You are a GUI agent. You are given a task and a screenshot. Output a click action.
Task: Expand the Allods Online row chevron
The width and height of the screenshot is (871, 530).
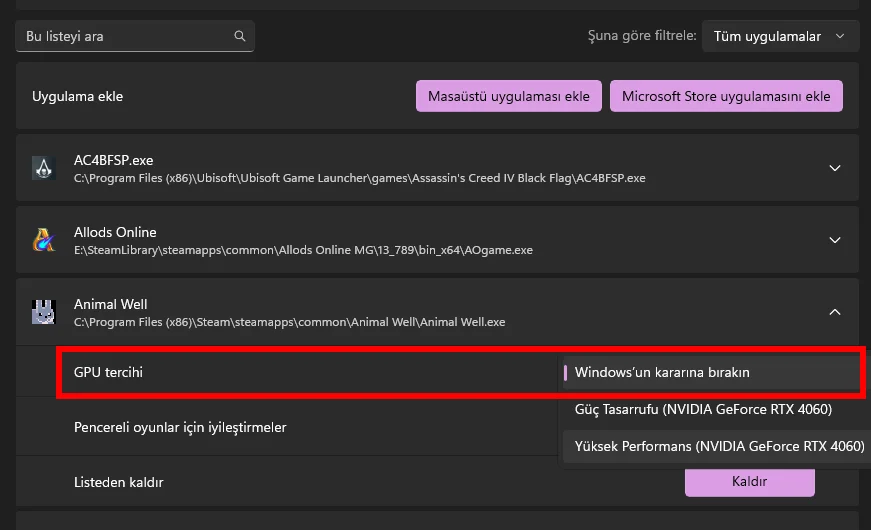pos(834,240)
